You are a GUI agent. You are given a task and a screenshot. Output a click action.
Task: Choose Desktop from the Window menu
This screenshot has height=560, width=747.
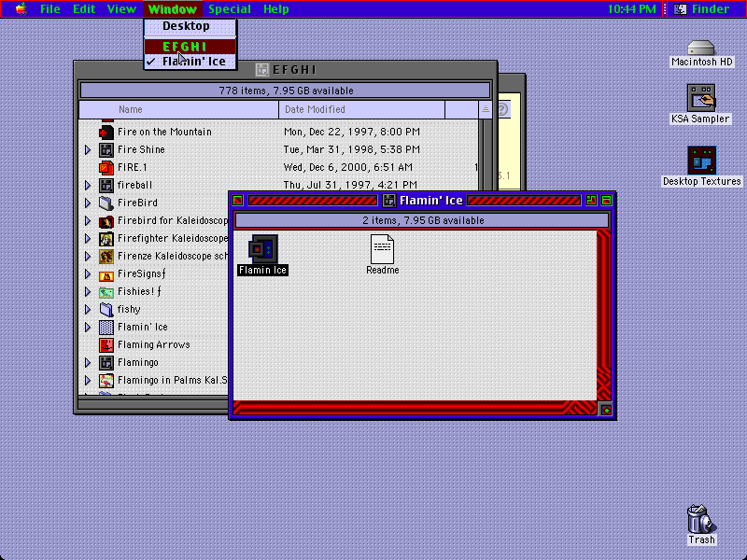coord(190,26)
